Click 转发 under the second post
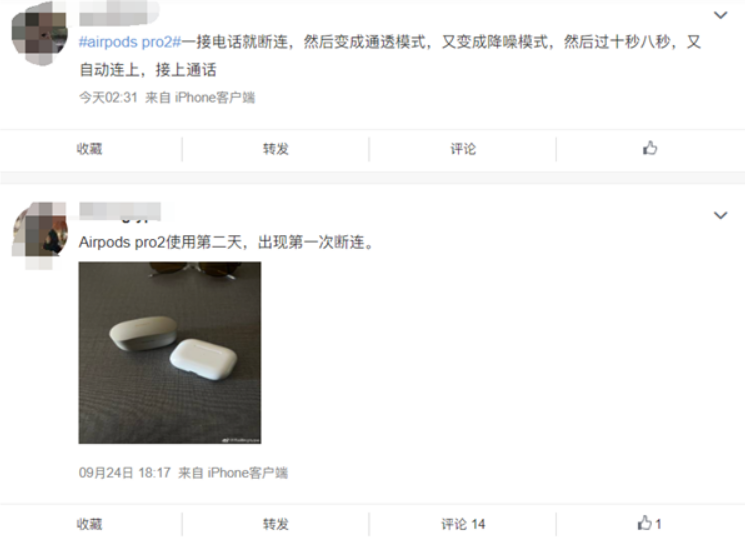This screenshot has height=544, width=745. [x=276, y=524]
